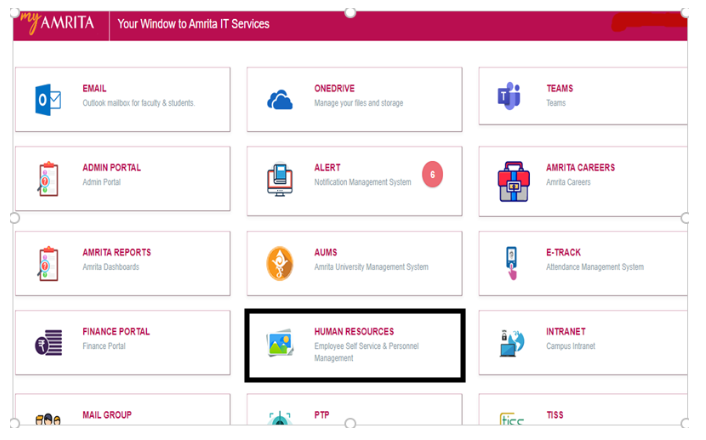Open the Intranet campus icon
This screenshot has height=440, width=706.
[x=512, y=343]
